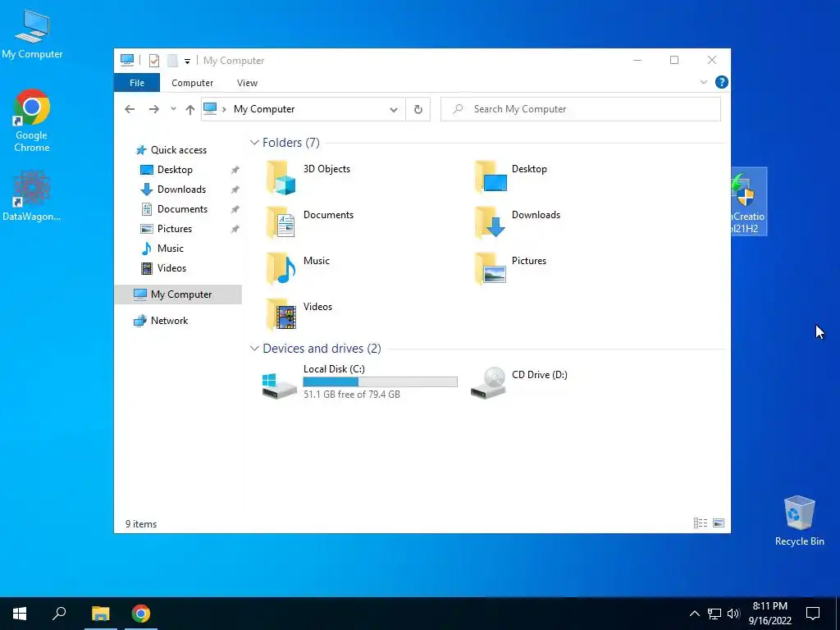This screenshot has width=840, height=630.
Task: Select the Videos folder in Folders group
Action: point(299,315)
